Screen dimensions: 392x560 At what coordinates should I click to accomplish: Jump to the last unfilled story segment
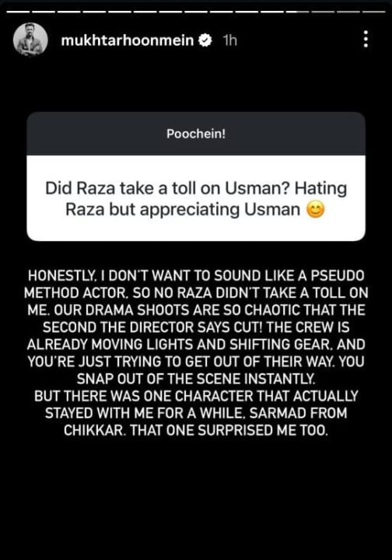tap(374, 12)
